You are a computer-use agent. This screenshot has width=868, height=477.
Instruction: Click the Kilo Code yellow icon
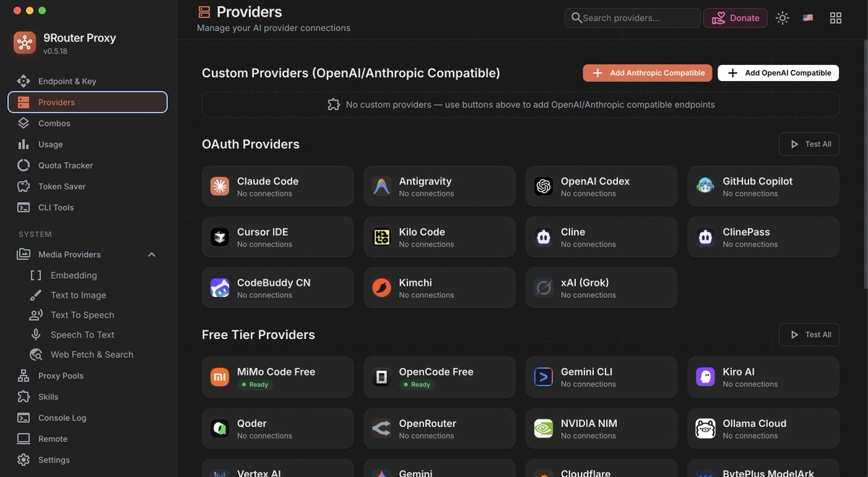pos(382,237)
